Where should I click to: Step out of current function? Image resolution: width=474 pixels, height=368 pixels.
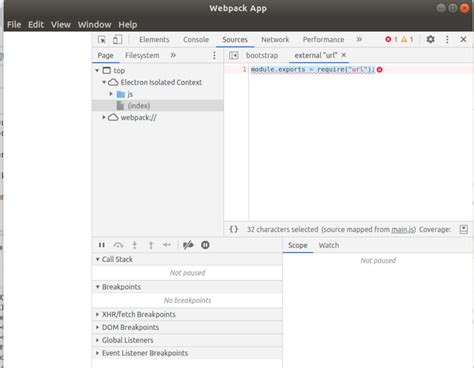pos(151,245)
